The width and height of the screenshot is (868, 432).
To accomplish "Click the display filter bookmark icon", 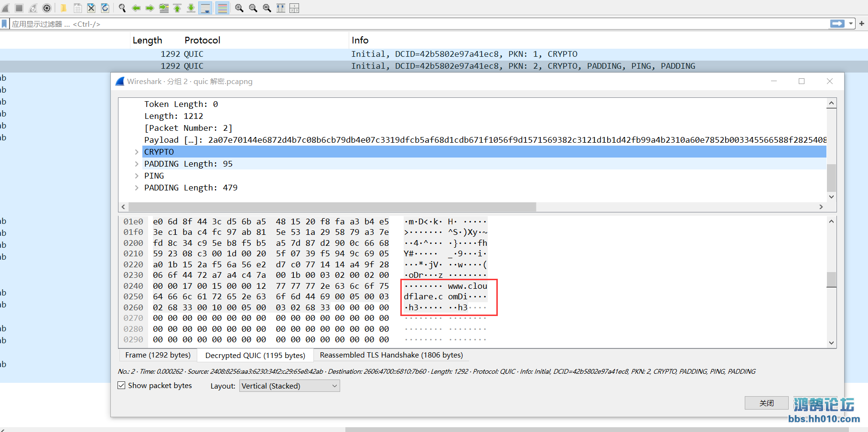I will (4, 24).
